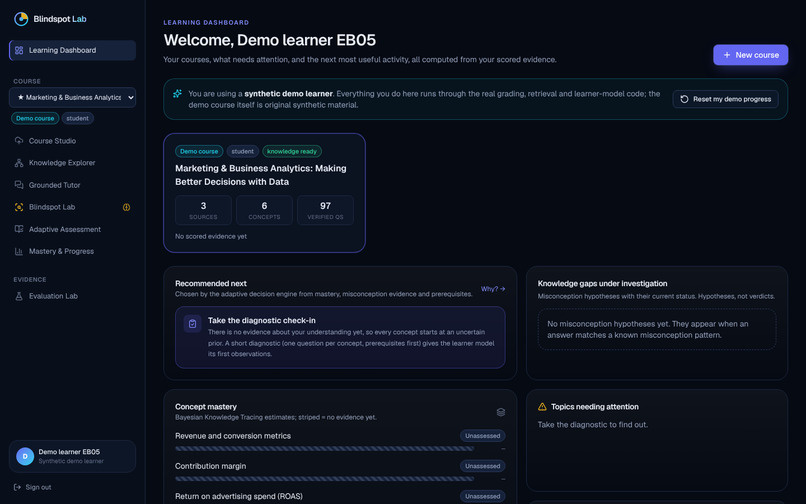Click the D avatar for Demo learner

(25, 456)
